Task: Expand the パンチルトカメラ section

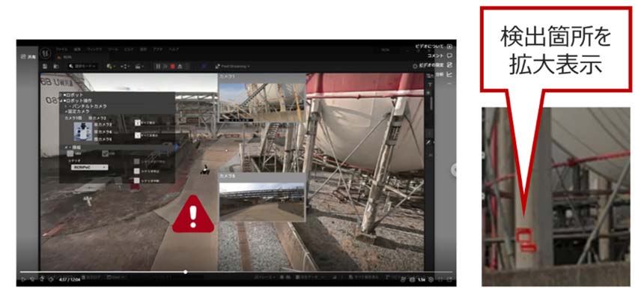Action: click(65, 106)
